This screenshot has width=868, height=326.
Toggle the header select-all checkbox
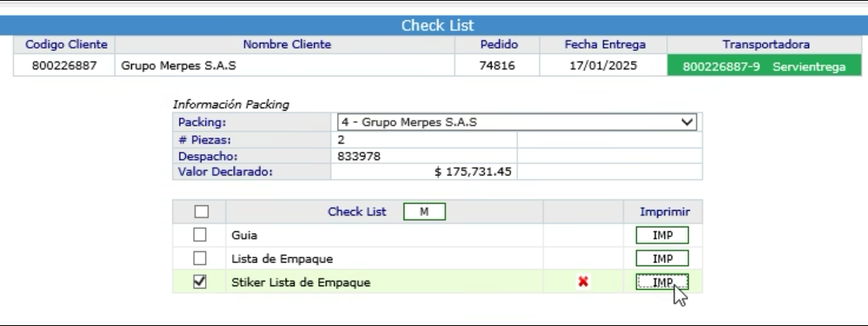pyautogui.click(x=202, y=212)
